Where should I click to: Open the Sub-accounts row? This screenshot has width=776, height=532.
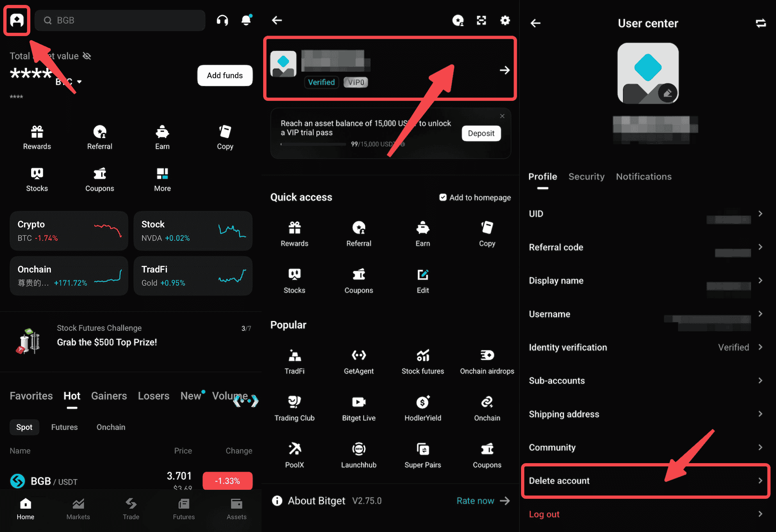coord(646,380)
